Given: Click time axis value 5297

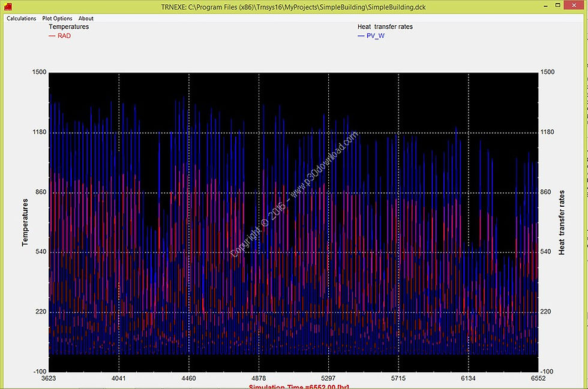Looking at the screenshot, I should point(328,378).
